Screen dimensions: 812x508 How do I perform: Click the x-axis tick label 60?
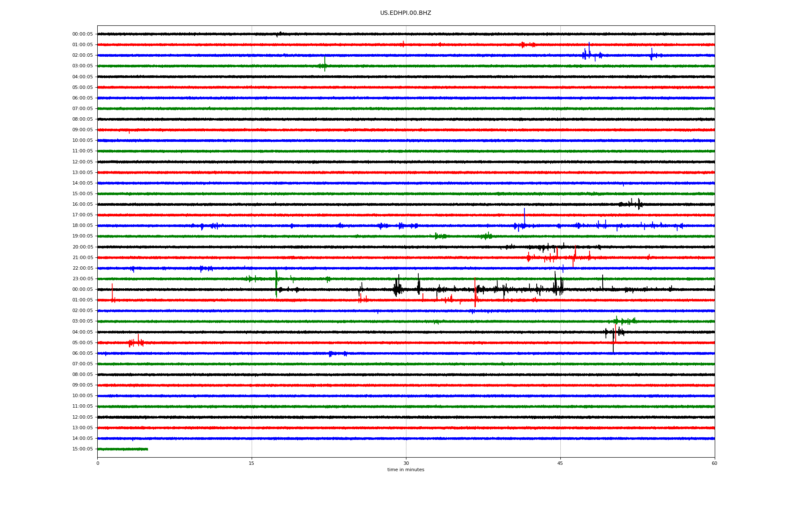714,463
